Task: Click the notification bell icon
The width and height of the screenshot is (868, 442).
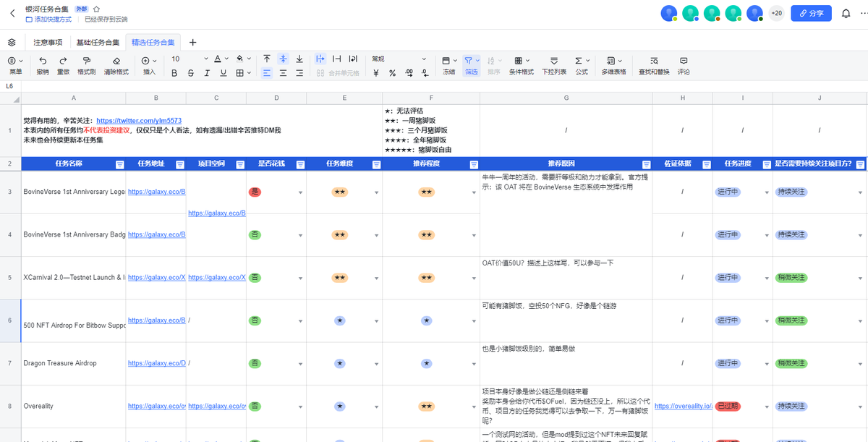Action: click(x=846, y=13)
